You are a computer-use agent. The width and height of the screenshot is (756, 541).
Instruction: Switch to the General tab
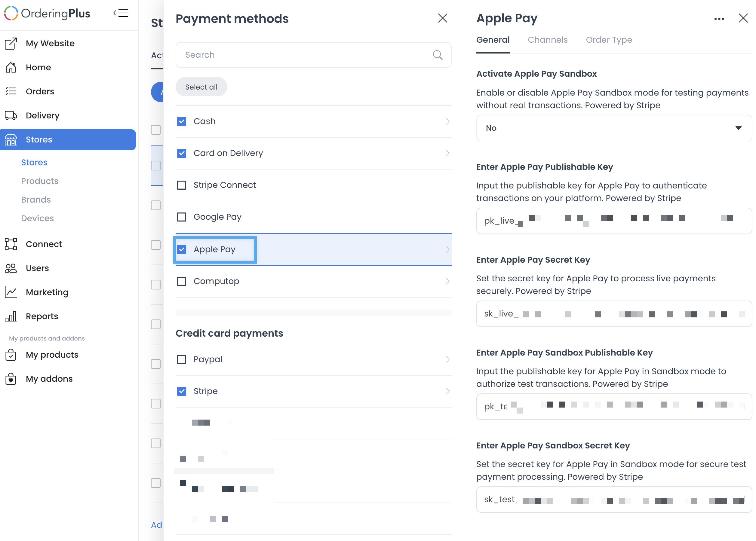[493, 40]
